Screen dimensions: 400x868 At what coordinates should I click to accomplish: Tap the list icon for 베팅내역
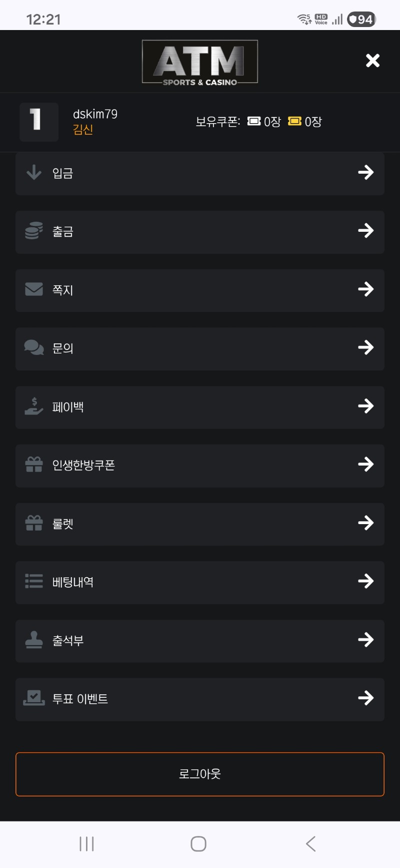tap(34, 581)
